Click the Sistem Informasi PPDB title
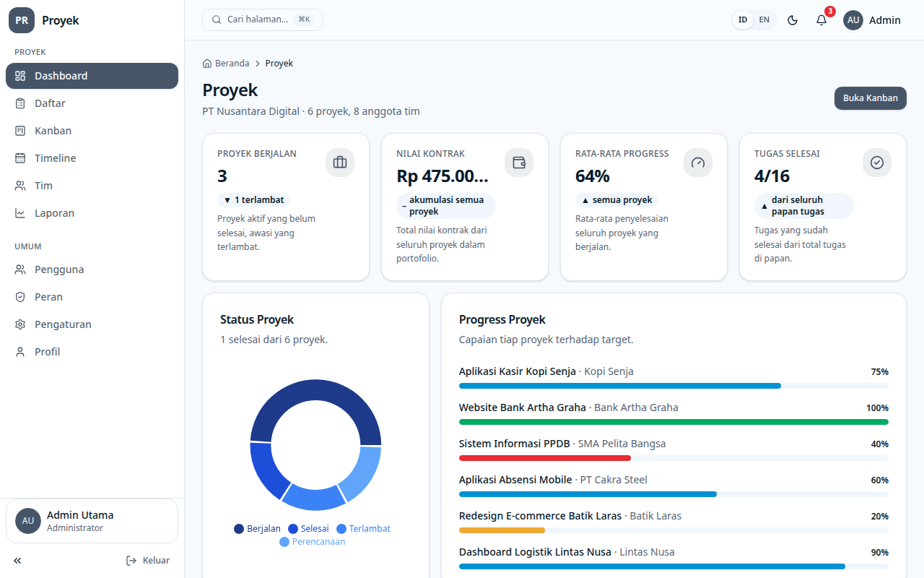The image size is (924, 578). pos(515,444)
